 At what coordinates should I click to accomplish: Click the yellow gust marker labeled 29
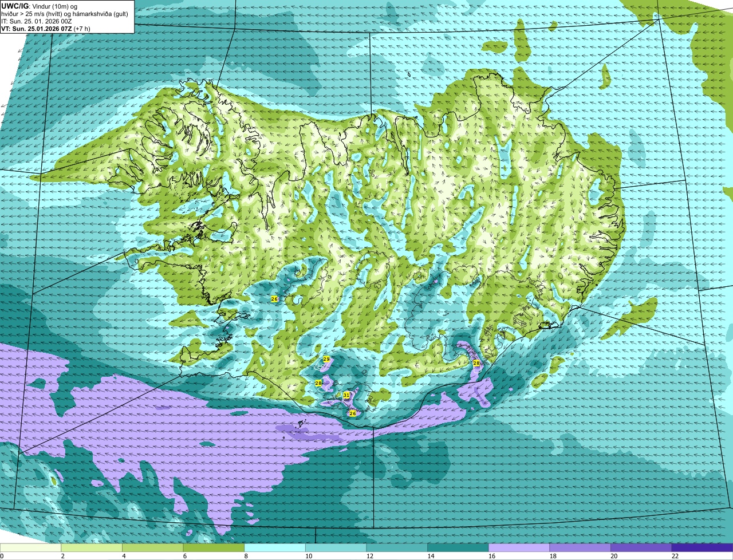point(326,359)
